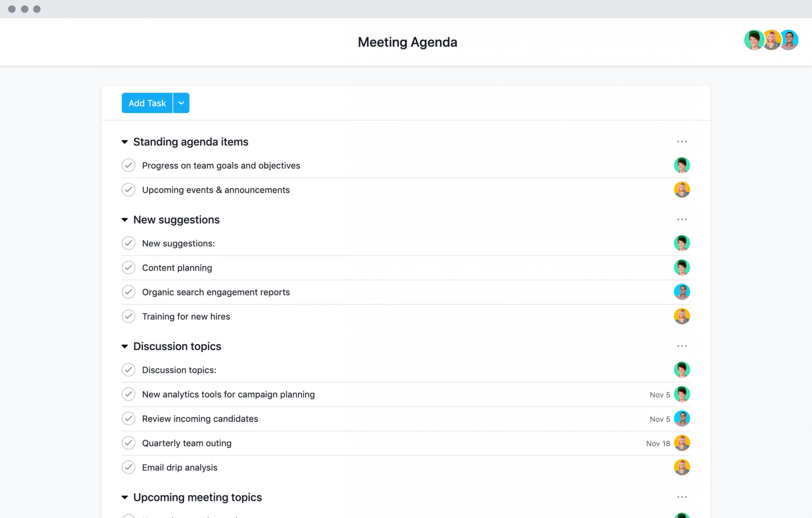
Task: Collapse the Discussion topics section
Action: click(x=125, y=347)
